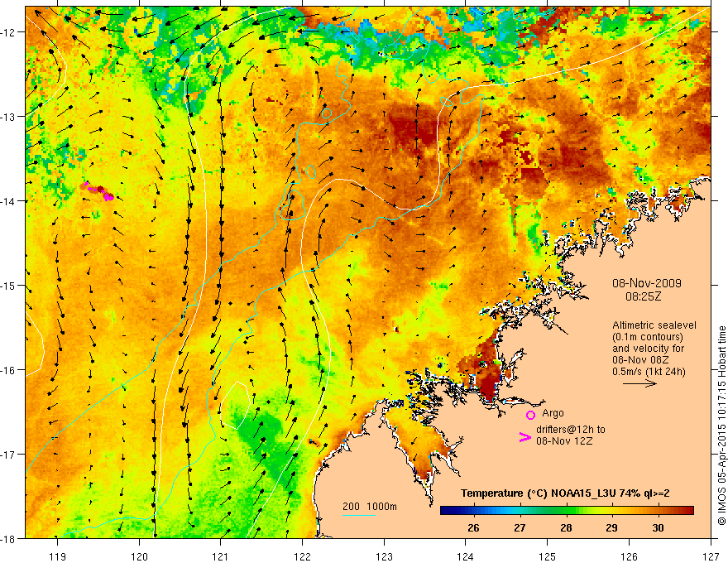Click the '-15' latitude axis label

coord(8,286)
